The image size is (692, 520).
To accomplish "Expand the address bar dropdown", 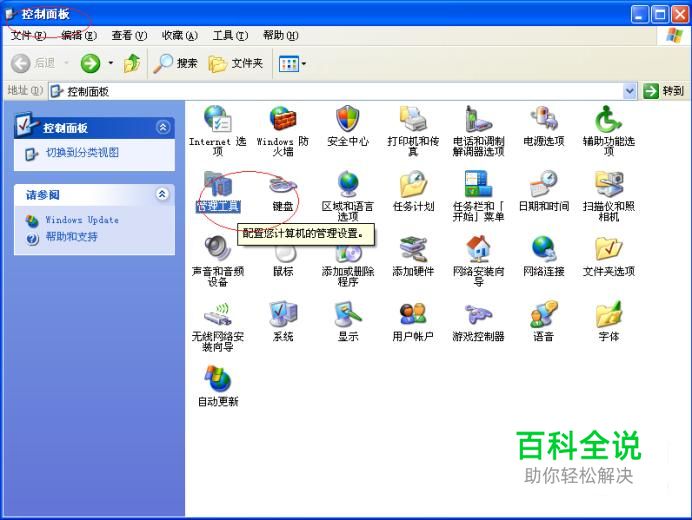I will click(x=629, y=91).
